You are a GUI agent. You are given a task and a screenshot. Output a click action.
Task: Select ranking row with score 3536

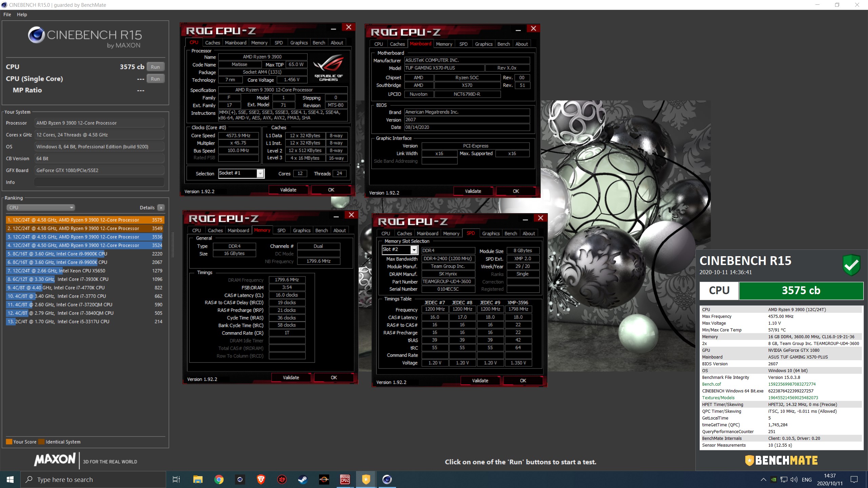pyautogui.click(x=85, y=237)
